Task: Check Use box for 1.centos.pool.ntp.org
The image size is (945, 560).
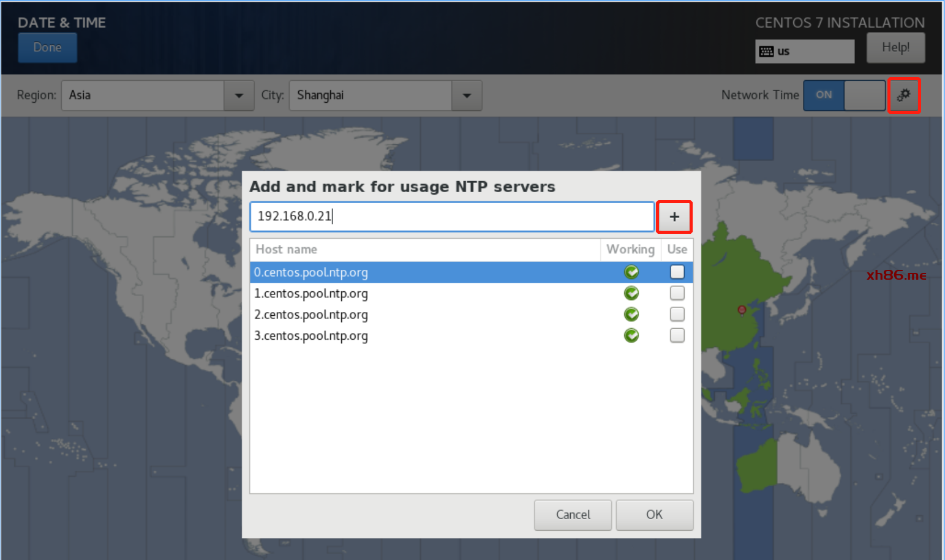Action: tap(677, 293)
